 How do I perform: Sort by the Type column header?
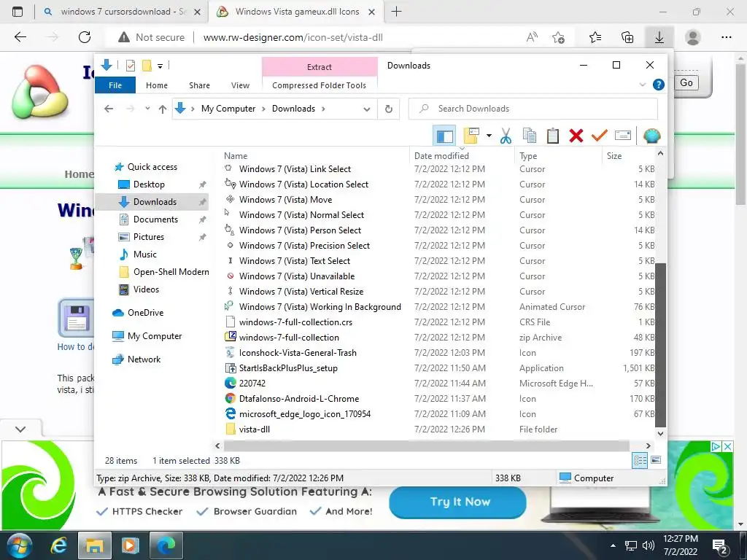click(x=528, y=156)
